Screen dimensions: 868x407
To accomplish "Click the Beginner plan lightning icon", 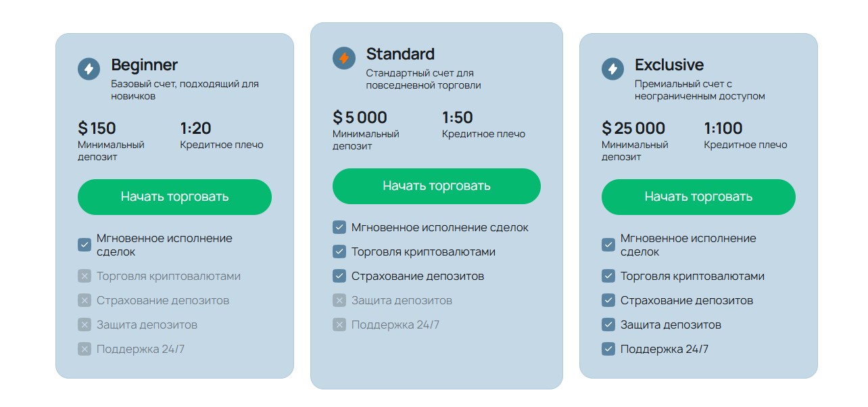I will [x=89, y=69].
